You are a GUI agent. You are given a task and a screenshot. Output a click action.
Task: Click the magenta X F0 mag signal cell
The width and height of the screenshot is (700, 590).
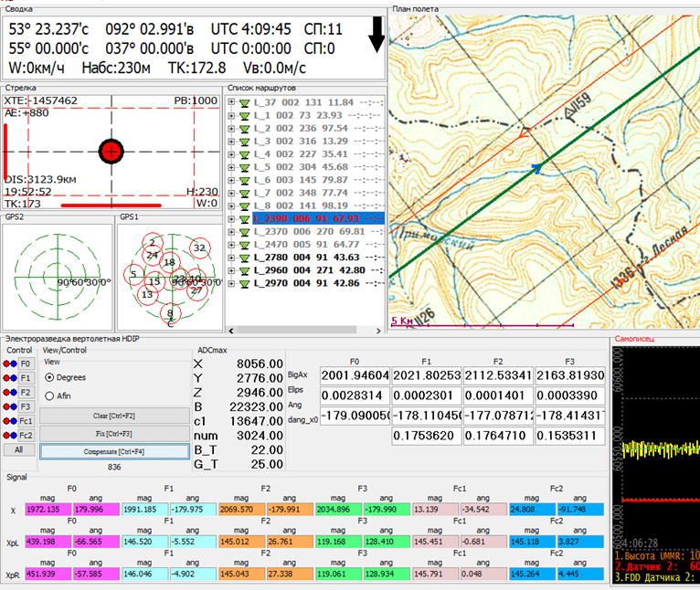48,509
